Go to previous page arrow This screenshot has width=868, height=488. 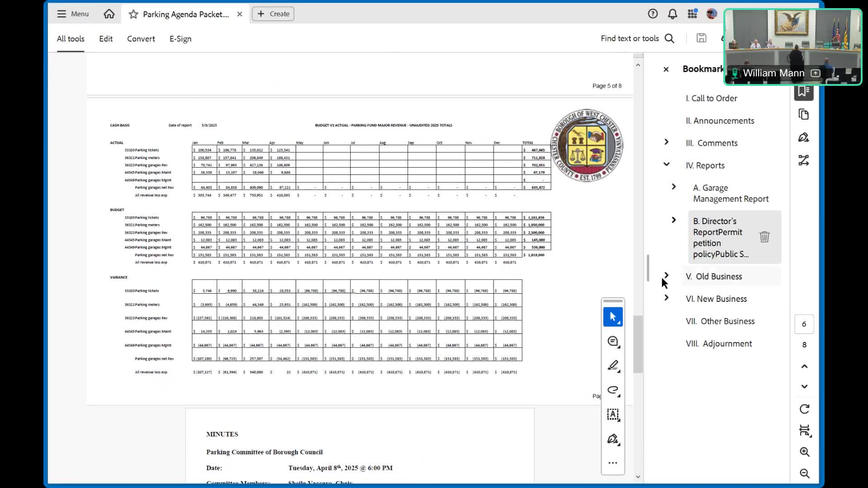(x=804, y=366)
